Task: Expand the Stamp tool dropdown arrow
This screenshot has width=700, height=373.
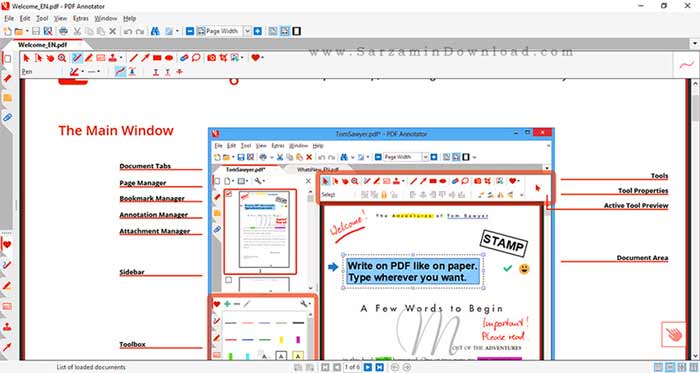Action: click(121, 58)
